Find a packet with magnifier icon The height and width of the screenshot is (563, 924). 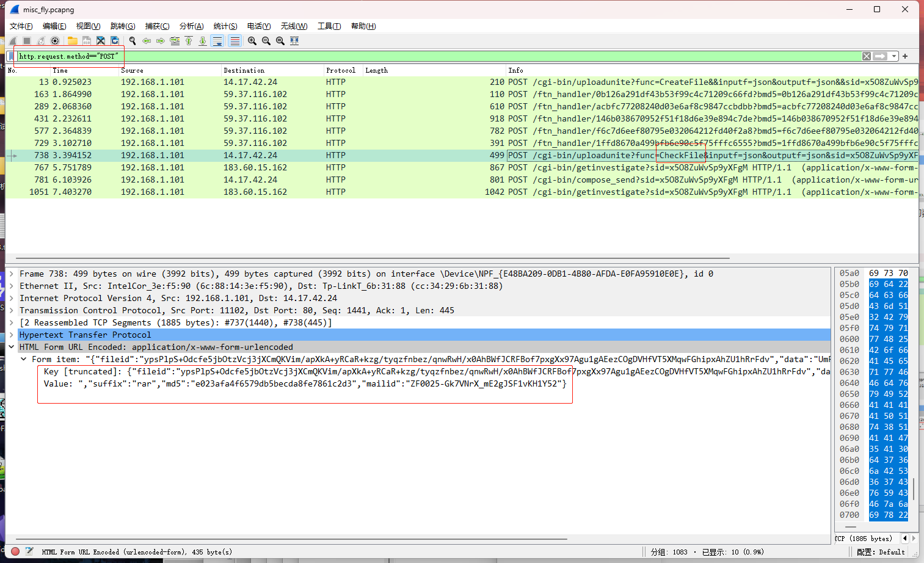pos(133,41)
